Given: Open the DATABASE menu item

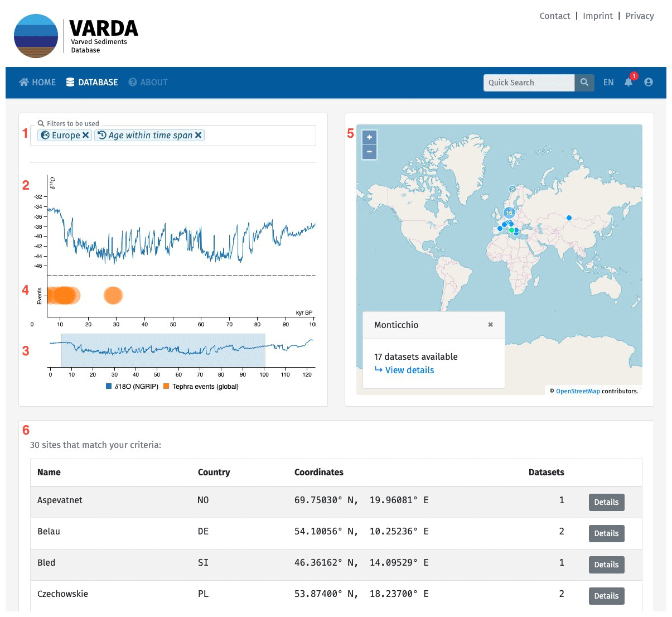Looking at the screenshot, I should point(92,83).
